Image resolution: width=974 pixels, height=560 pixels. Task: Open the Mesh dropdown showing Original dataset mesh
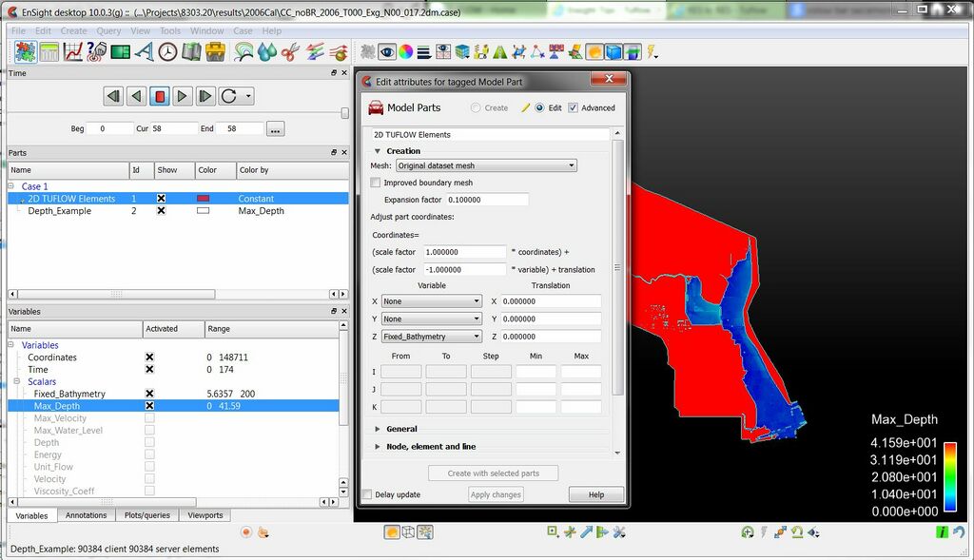click(486, 165)
